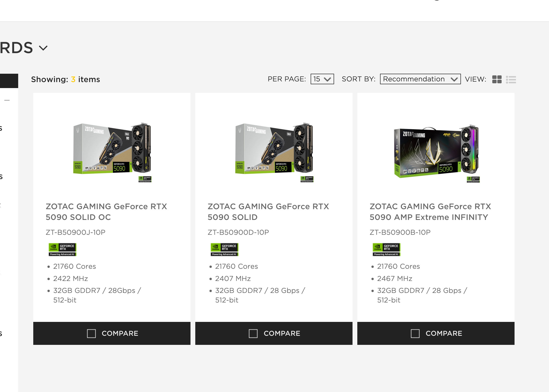The width and height of the screenshot is (549, 392).
Task: Tick compare checkbox for 5090 SOLID
Action: point(253,333)
